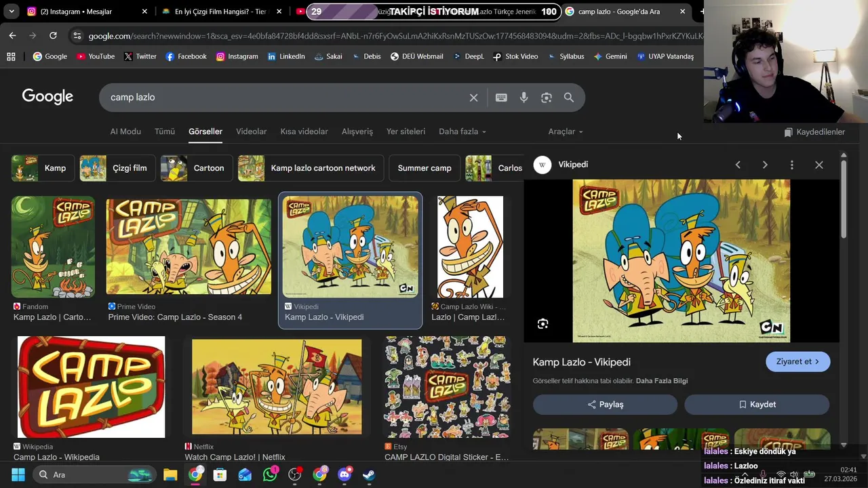Open Discord from taskbar
This screenshot has height=488, width=868.
[x=344, y=474]
